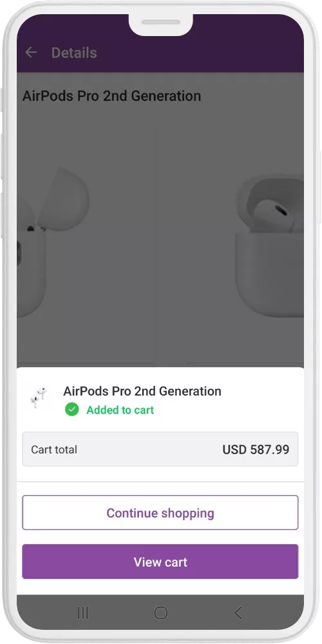Viewport: 322px width, 644px height.
Task: Click the USD 587.99 amount
Action: [256, 450]
